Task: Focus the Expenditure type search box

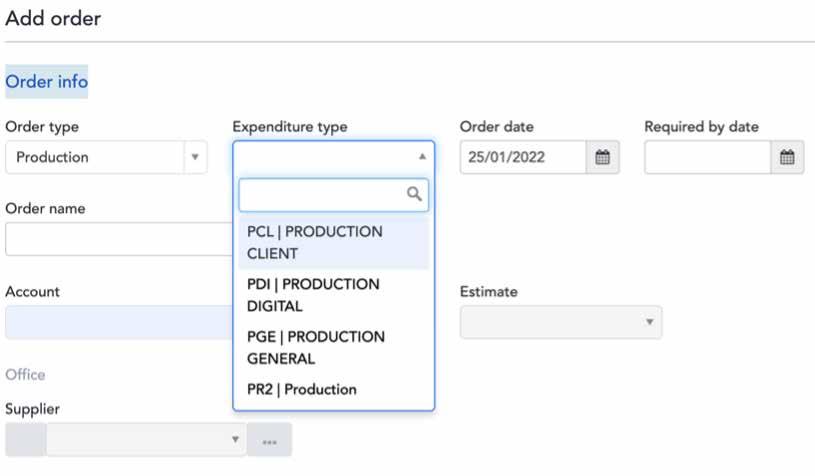Action: 322,194
